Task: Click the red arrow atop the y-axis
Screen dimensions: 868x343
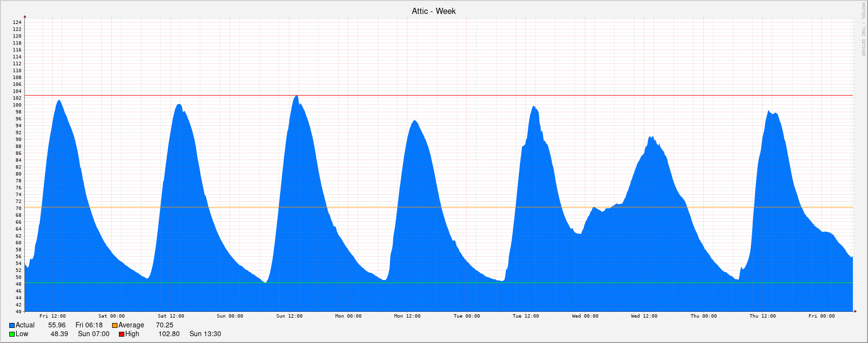Action: pos(25,17)
